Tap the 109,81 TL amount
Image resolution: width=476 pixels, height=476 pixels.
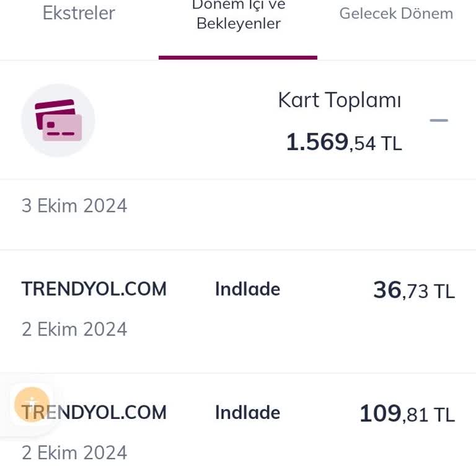[407, 413]
